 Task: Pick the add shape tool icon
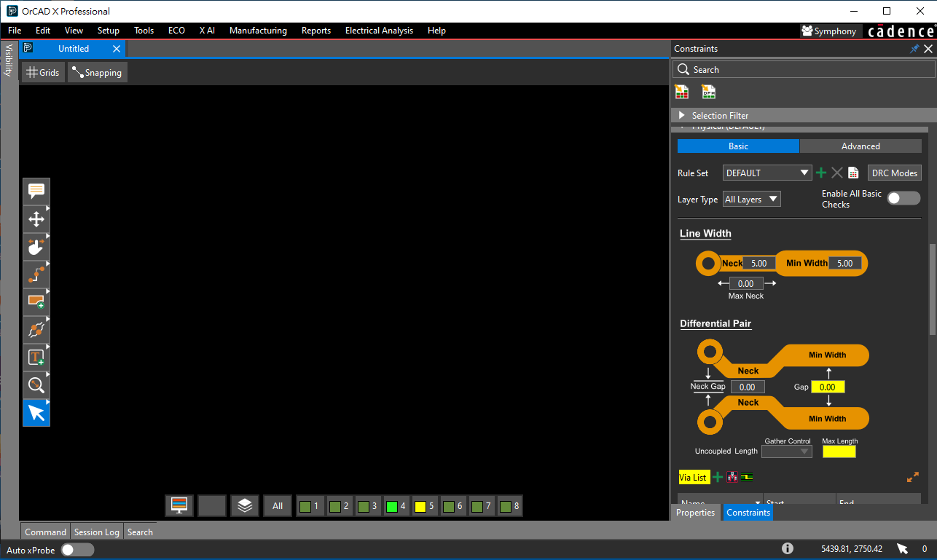36,302
